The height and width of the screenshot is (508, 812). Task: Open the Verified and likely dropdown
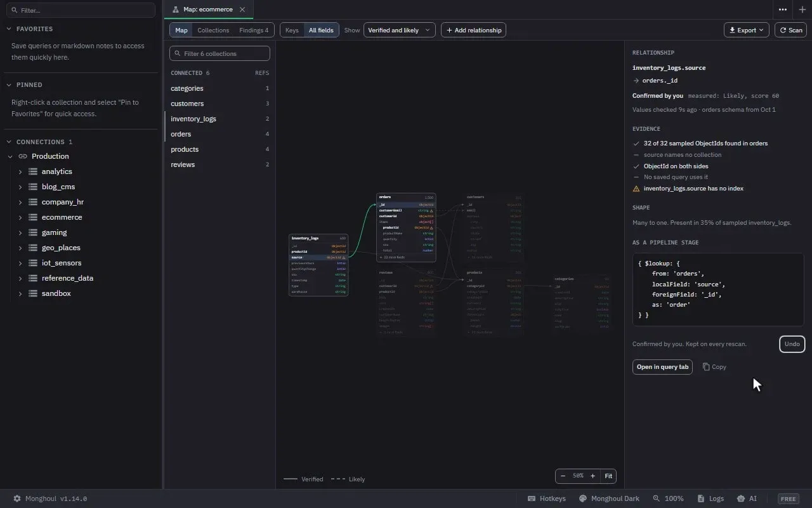point(400,30)
